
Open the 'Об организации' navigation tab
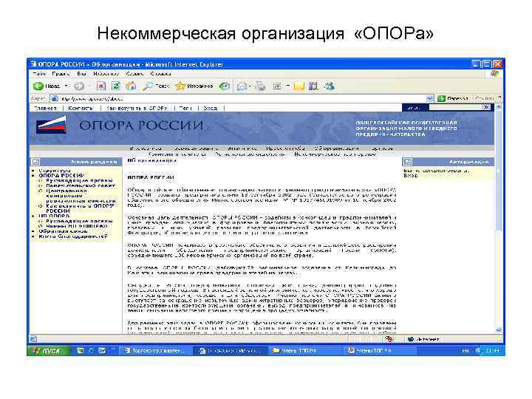click(337, 148)
